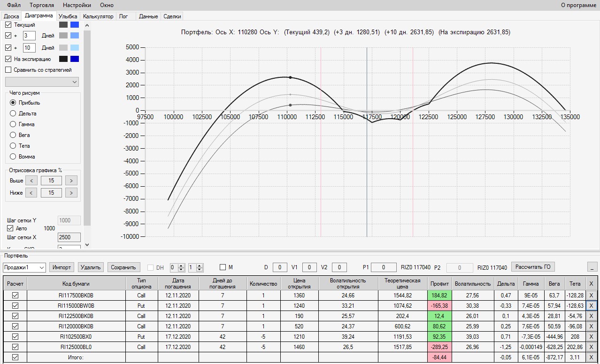Open the strategy comparison dropdown
600x364 pixels.
click(x=42, y=82)
